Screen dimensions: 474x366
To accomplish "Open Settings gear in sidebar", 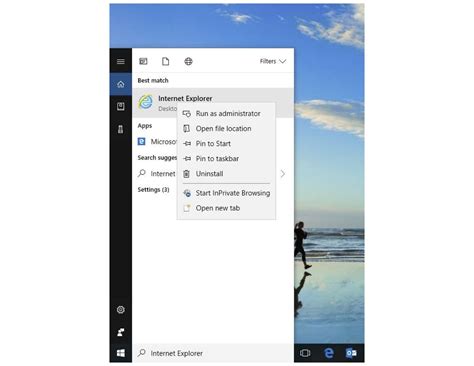I will click(x=121, y=310).
